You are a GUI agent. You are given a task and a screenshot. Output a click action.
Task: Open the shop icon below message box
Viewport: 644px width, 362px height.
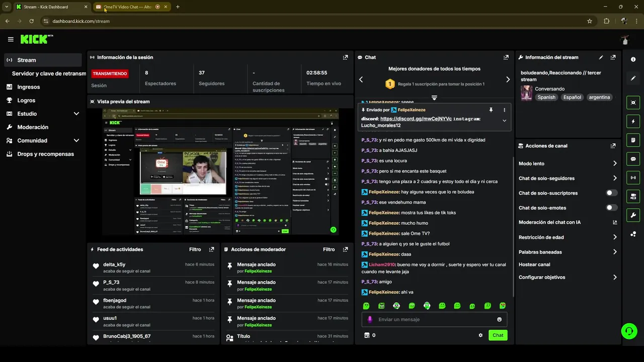coord(367,335)
